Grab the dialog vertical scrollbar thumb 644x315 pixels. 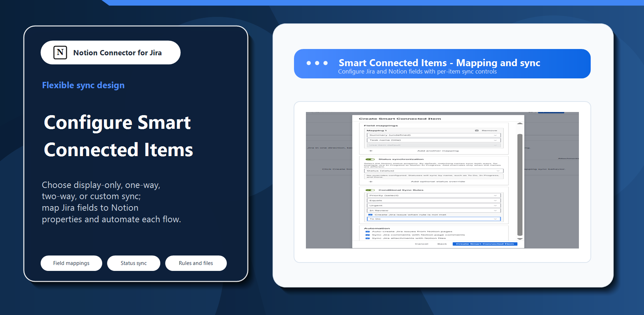pos(520,184)
